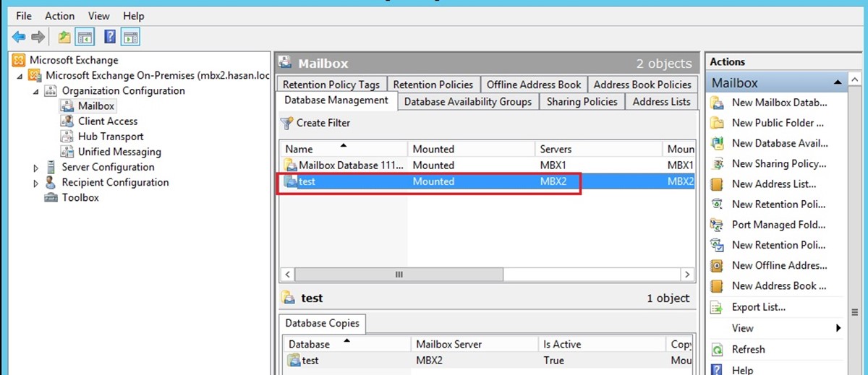This screenshot has height=375, width=868.
Task: Click New Address Book Policy action
Action: [780, 285]
